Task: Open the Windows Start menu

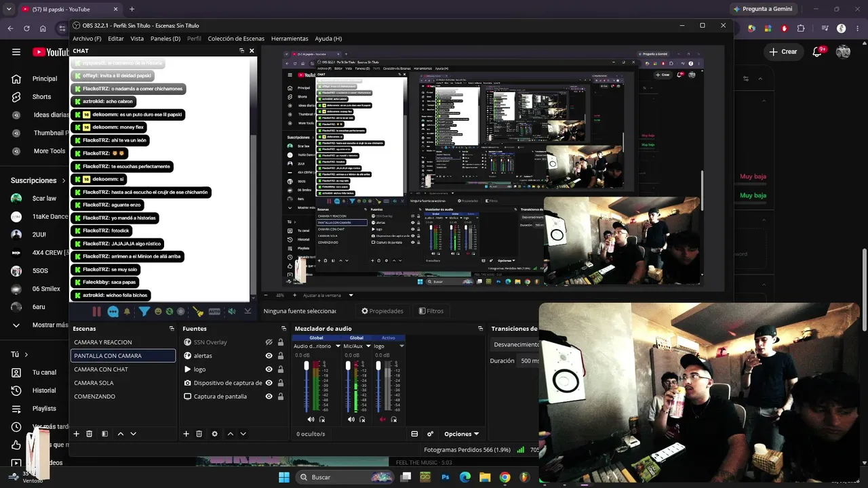Action: (283, 477)
